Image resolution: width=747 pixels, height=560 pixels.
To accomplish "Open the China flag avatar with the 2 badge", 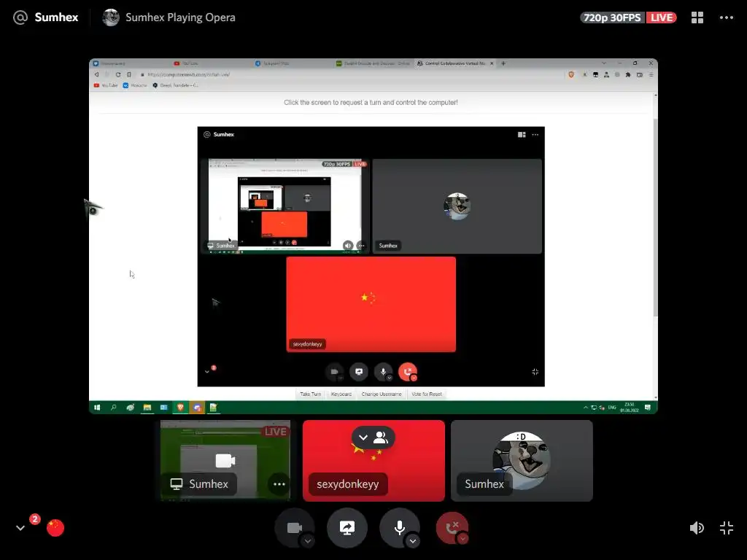I will point(55,528).
